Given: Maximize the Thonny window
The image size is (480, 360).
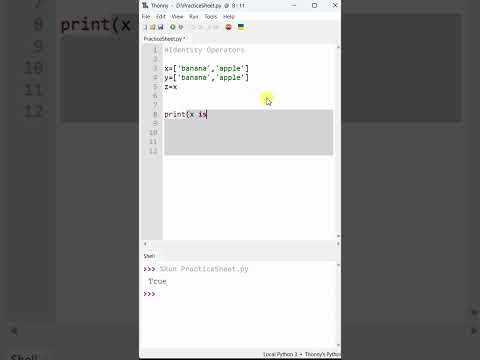Looking at the screenshot, I should pyautogui.click(x=314, y=5).
